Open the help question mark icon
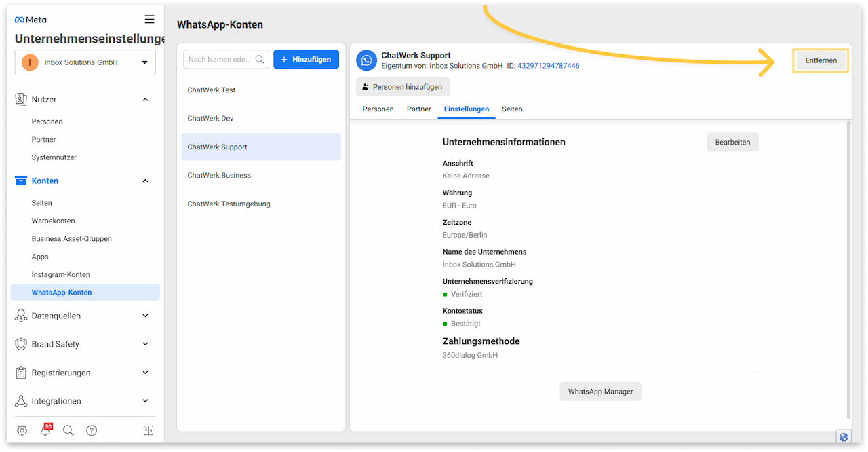This screenshot has width=868, height=452. 92,430
